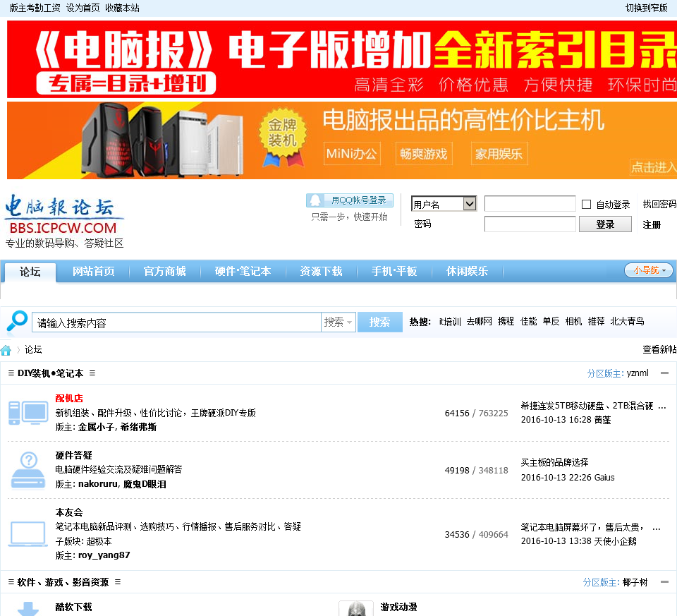The image size is (677, 616).
Task: Open the 游戏动漫 forum thumbnail
Action: point(356,608)
